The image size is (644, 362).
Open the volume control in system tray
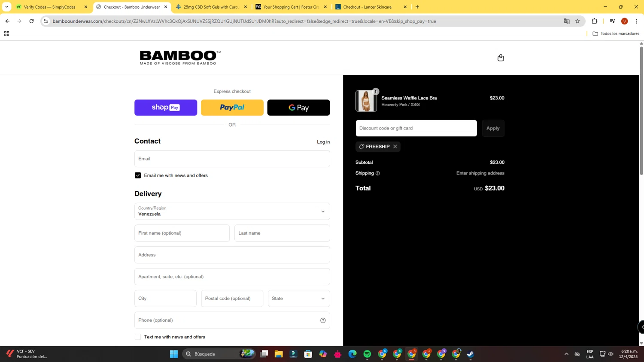(x=611, y=354)
